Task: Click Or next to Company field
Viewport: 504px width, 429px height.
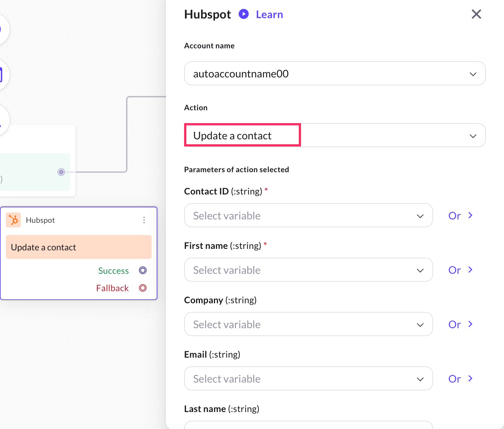Action: 460,324
